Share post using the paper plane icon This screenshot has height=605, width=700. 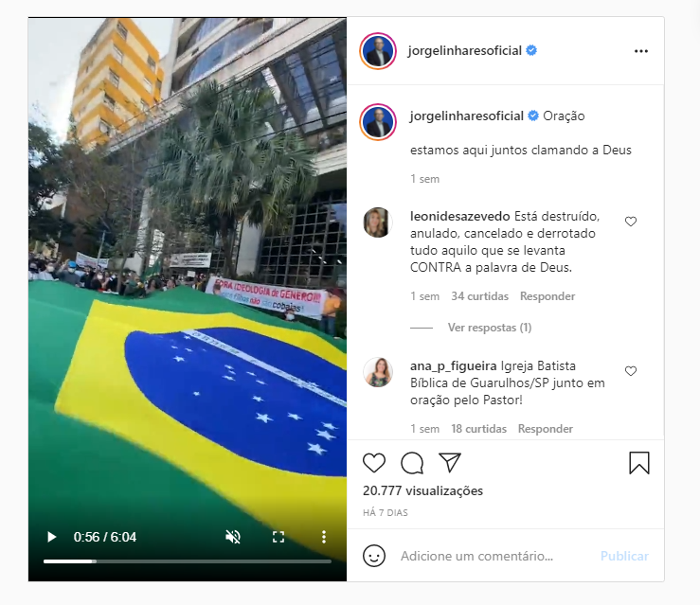(450, 462)
